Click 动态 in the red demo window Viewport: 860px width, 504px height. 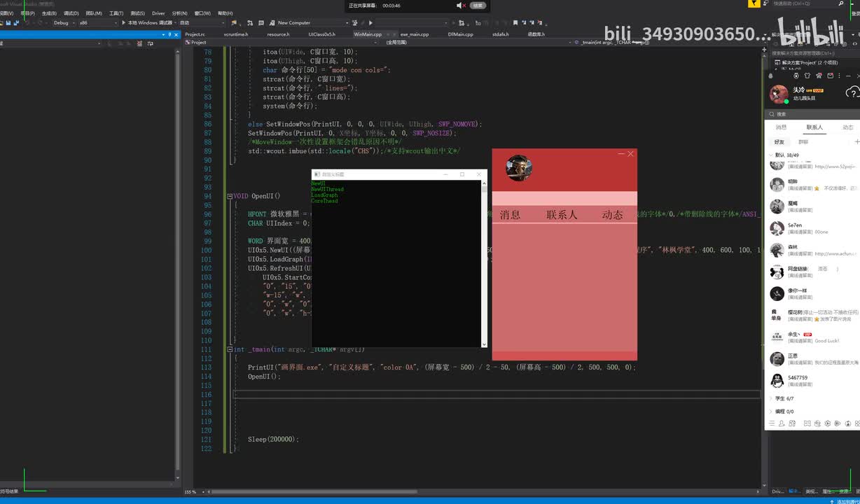pos(612,215)
